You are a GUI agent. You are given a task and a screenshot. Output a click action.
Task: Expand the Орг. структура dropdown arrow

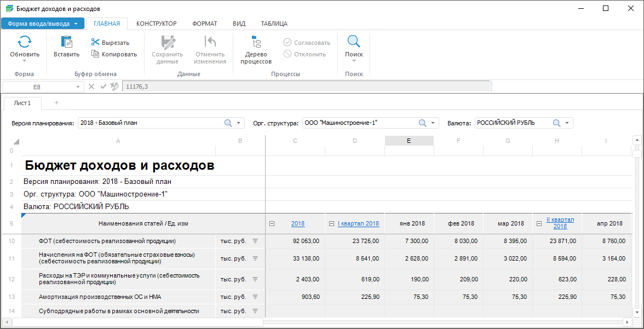(x=433, y=123)
